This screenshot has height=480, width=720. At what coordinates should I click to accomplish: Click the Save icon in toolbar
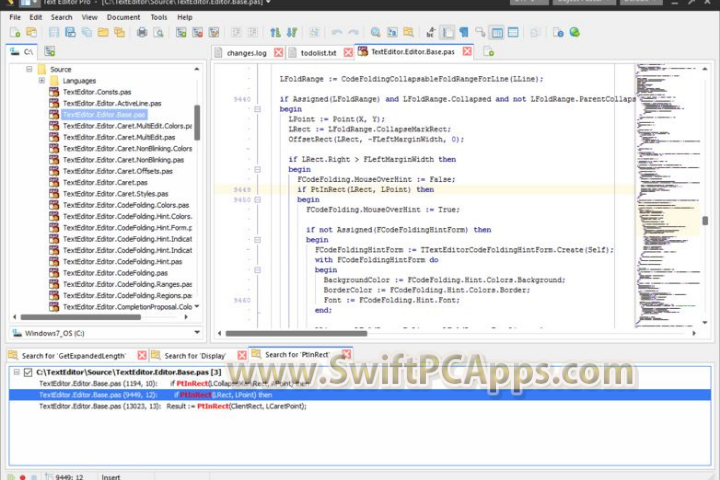tap(54, 32)
